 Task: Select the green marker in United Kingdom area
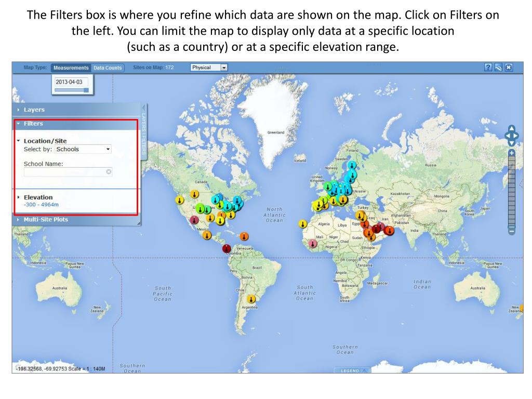pos(328,187)
